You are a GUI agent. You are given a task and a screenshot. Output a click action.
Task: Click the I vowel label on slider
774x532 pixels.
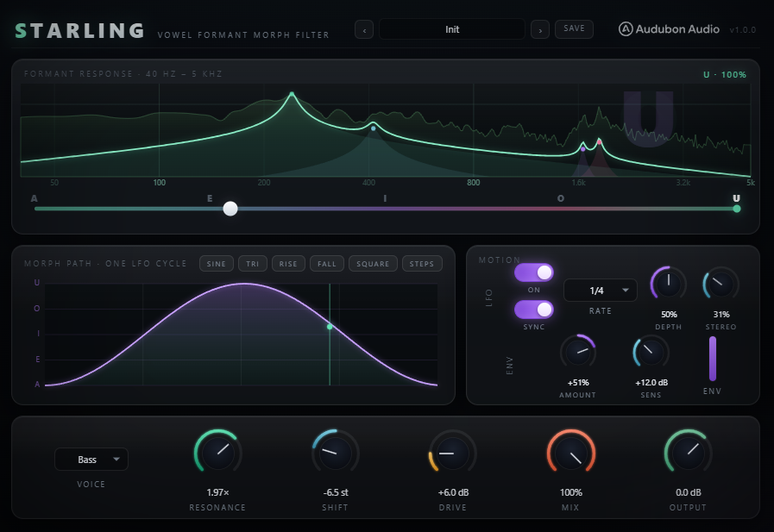(x=385, y=198)
